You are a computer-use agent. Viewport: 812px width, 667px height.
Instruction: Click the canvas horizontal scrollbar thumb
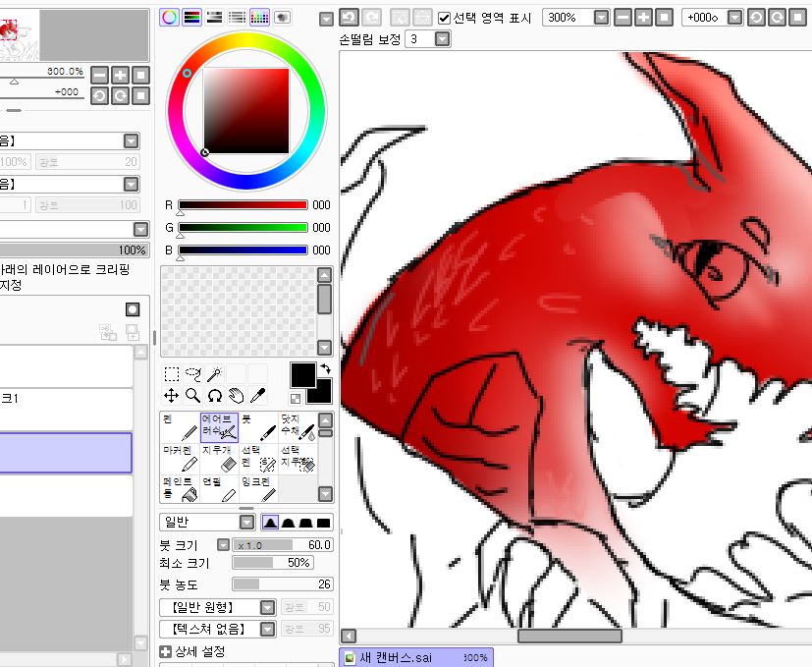(x=569, y=636)
